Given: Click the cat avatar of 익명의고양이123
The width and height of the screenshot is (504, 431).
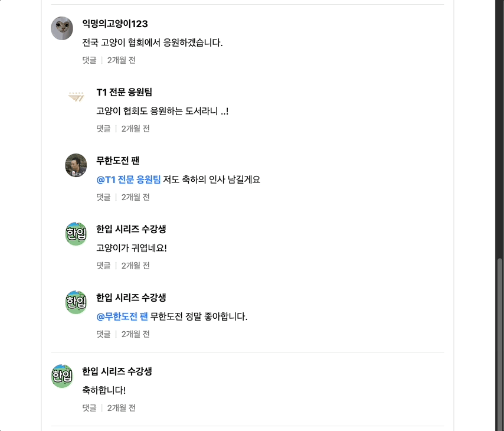Looking at the screenshot, I should click(x=62, y=28).
